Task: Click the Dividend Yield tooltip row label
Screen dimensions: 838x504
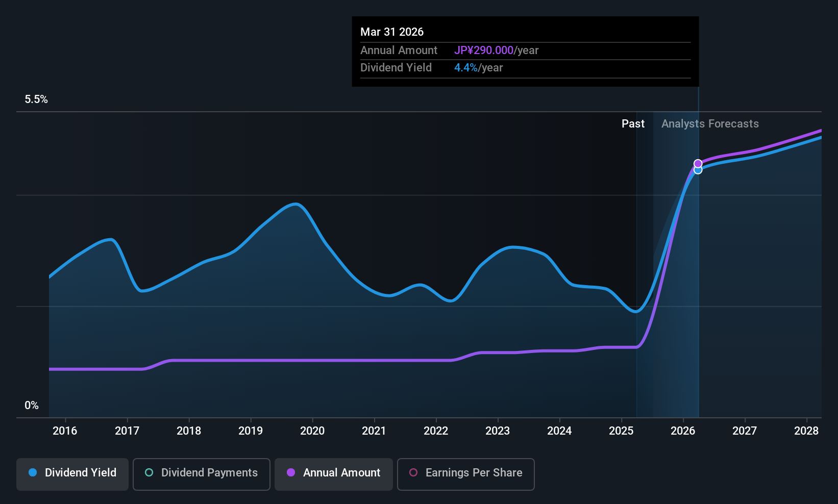Action: pos(396,68)
